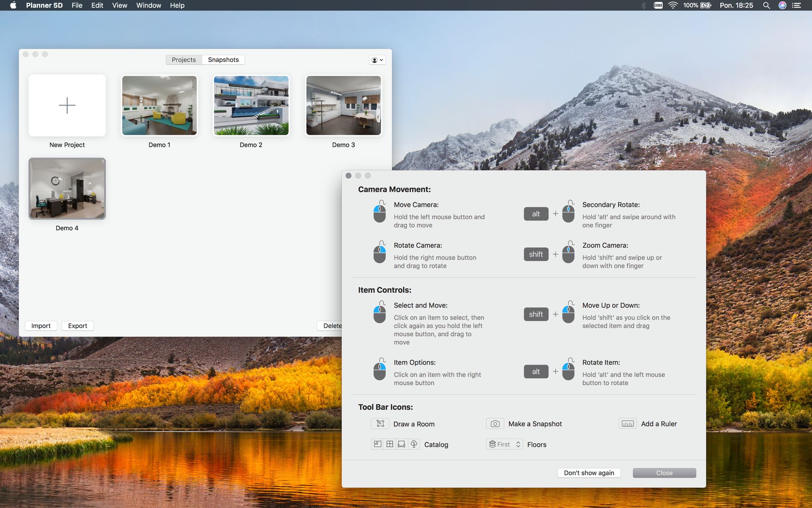Click the second Catalog icon (windows grid)
Image resolution: width=812 pixels, height=508 pixels.
[x=389, y=444]
